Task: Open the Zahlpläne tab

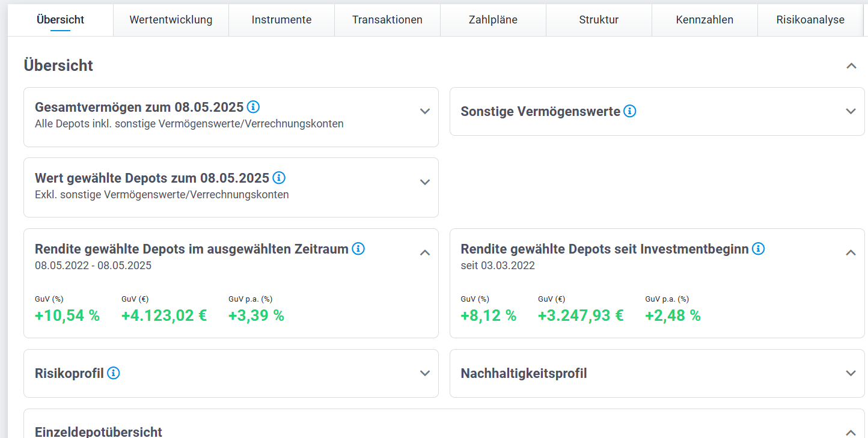Action: point(493,20)
